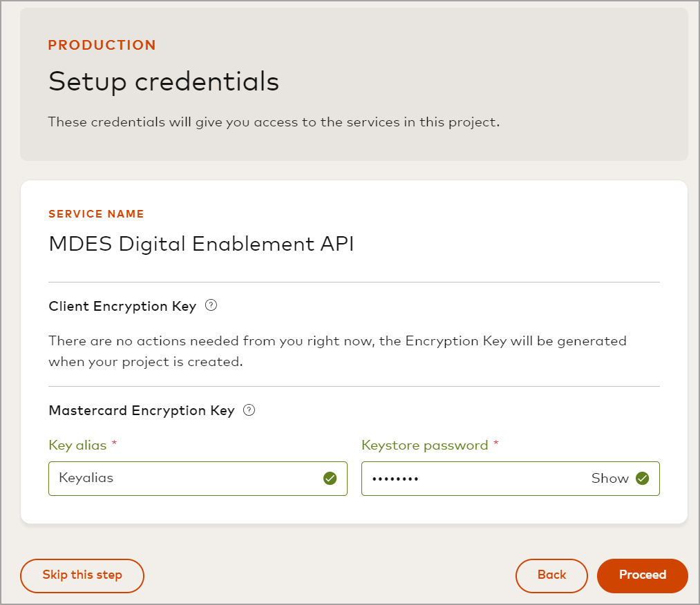Focus the Keystore password input field
The height and width of the screenshot is (605, 700).
(470, 478)
